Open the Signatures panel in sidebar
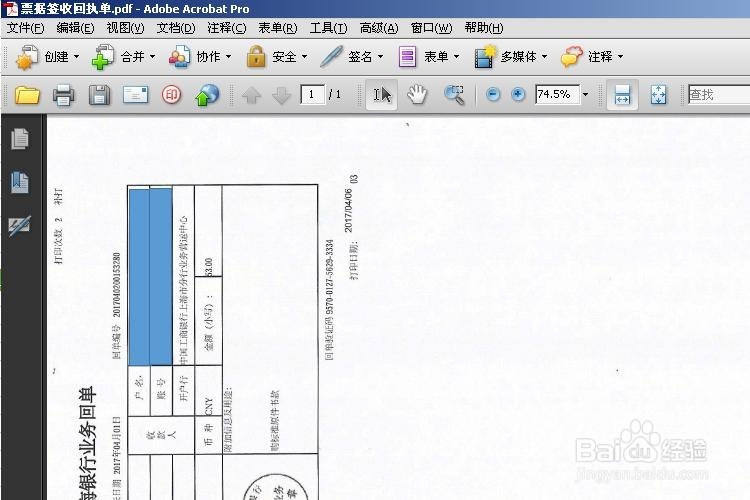The height and width of the screenshot is (500, 750). tap(20, 225)
